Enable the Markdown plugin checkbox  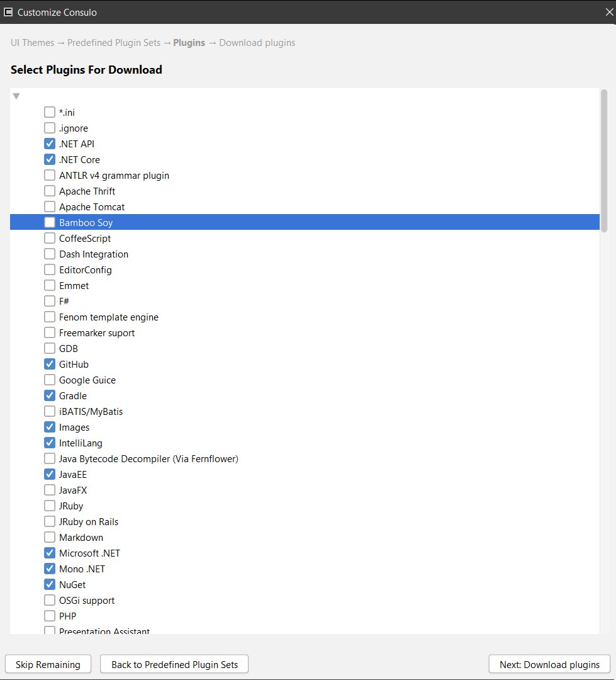coord(50,537)
